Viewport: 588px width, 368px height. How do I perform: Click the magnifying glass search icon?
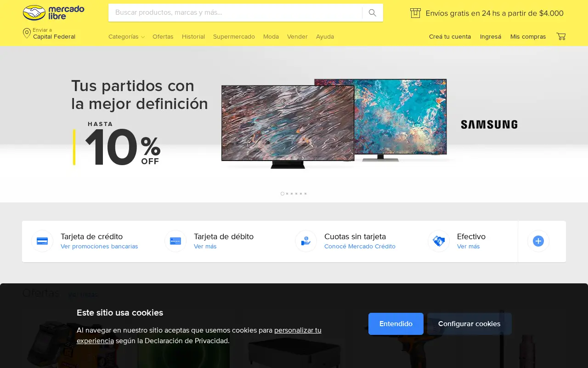[x=373, y=13]
